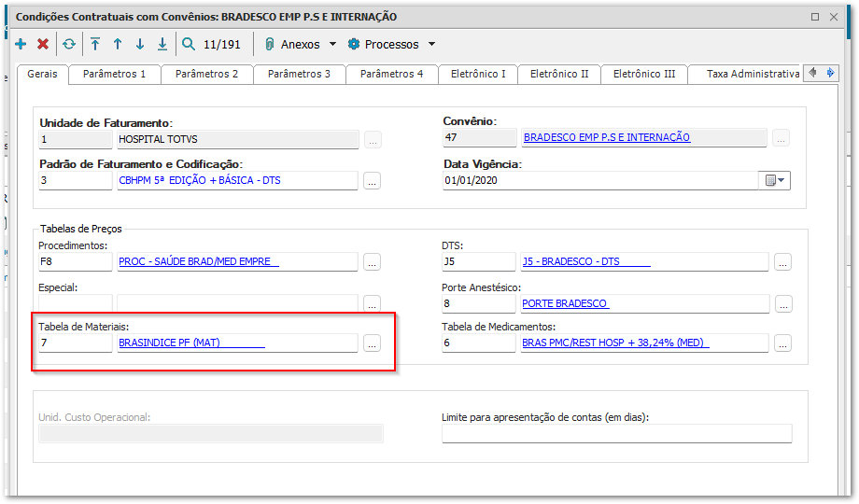Click the Processos gear icon
This screenshot has height=504, width=859.
[x=354, y=45]
